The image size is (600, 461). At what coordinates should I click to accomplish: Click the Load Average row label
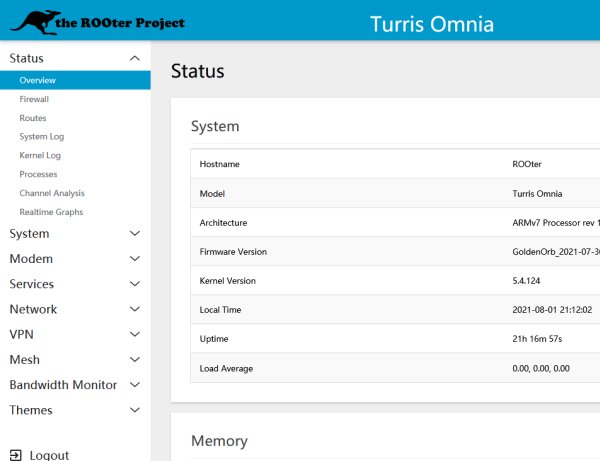click(x=226, y=368)
